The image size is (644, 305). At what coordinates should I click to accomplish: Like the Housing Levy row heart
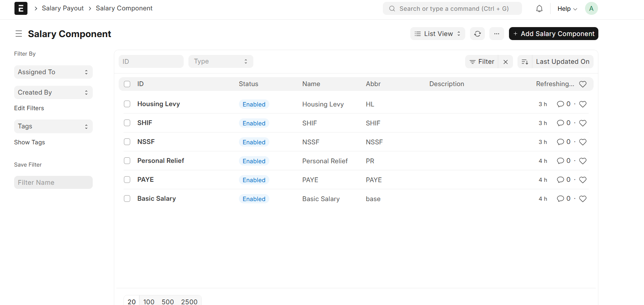coord(583,104)
